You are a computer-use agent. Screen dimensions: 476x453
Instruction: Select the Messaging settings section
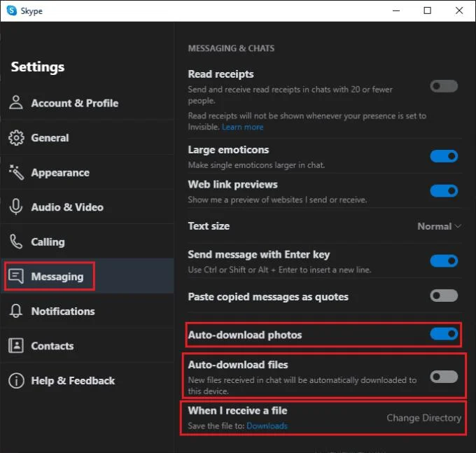tap(87, 276)
